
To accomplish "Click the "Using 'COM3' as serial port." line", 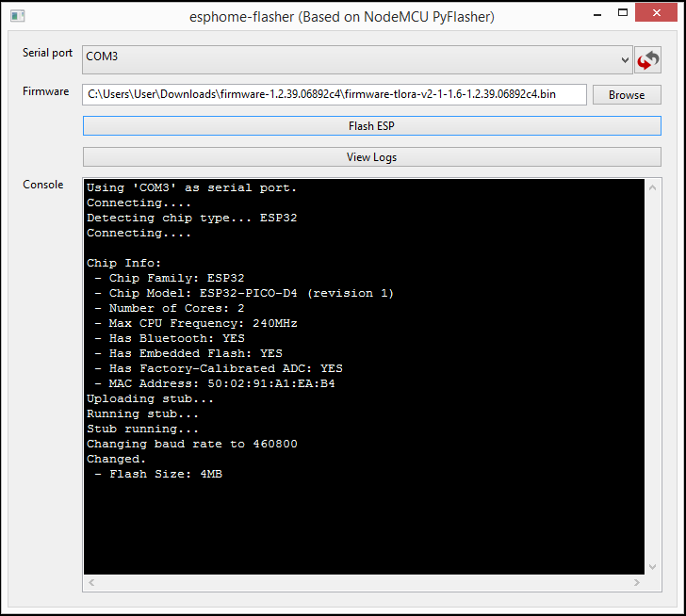I will click(191, 188).
